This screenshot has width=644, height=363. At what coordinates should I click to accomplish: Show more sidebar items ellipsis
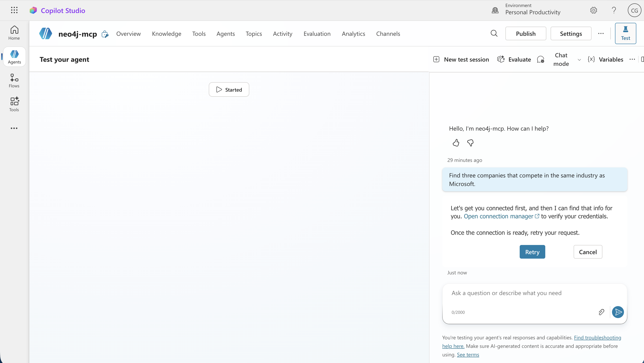tap(14, 128)
